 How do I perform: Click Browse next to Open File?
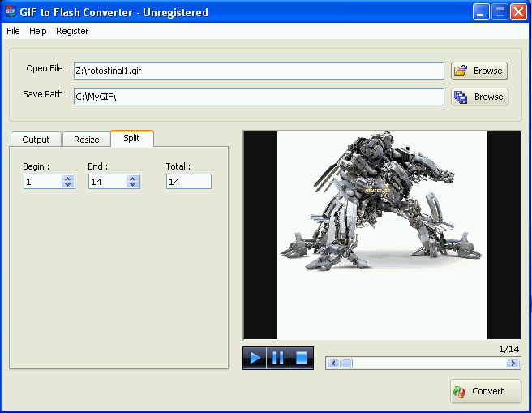479,71
